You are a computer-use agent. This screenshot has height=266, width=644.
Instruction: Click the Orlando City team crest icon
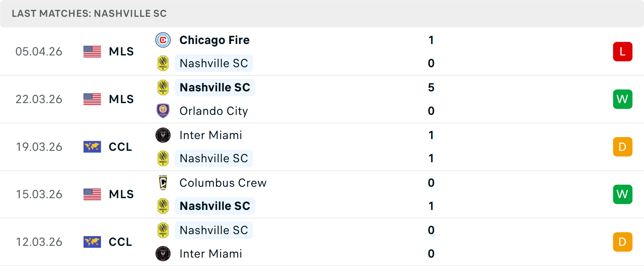pyautogui.click(x=163, y=111)
